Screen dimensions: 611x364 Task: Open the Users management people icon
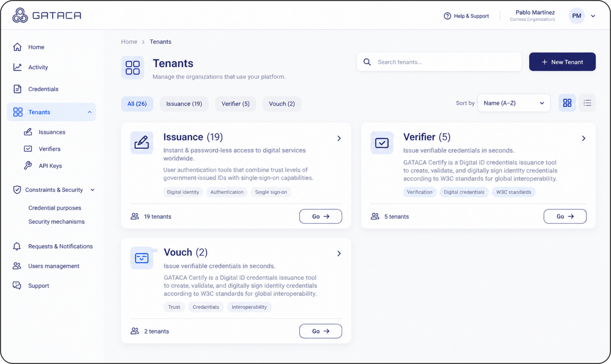click(17, 266)
